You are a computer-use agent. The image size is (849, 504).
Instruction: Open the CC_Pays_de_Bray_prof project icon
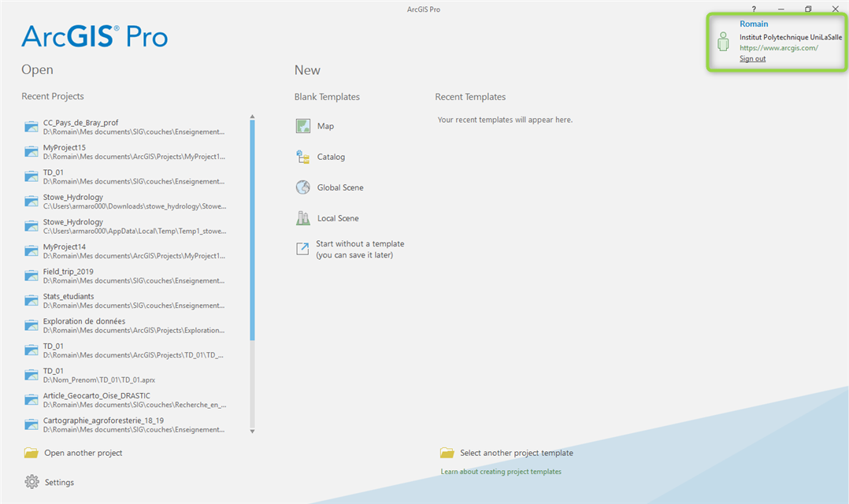[32, 127]
